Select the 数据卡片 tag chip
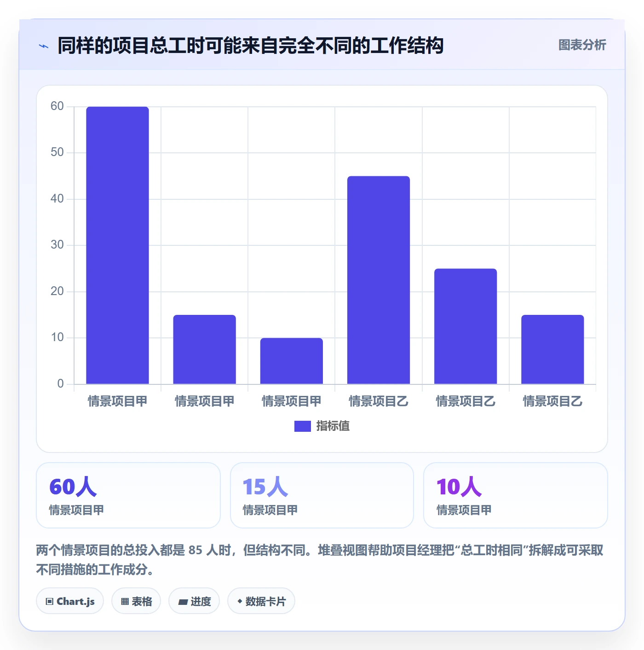The image size is (644, 650). [261, 601]
